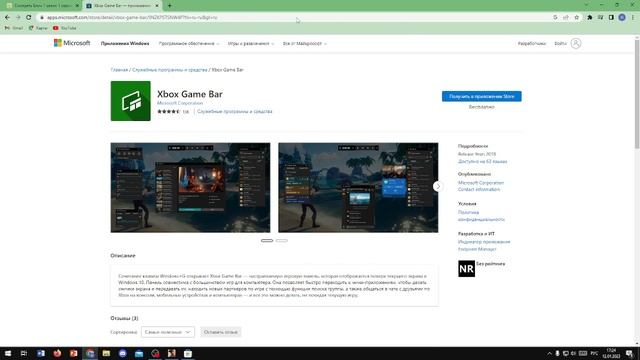
Task: Open the reviews sort dropdown
Action: [168, 332]
